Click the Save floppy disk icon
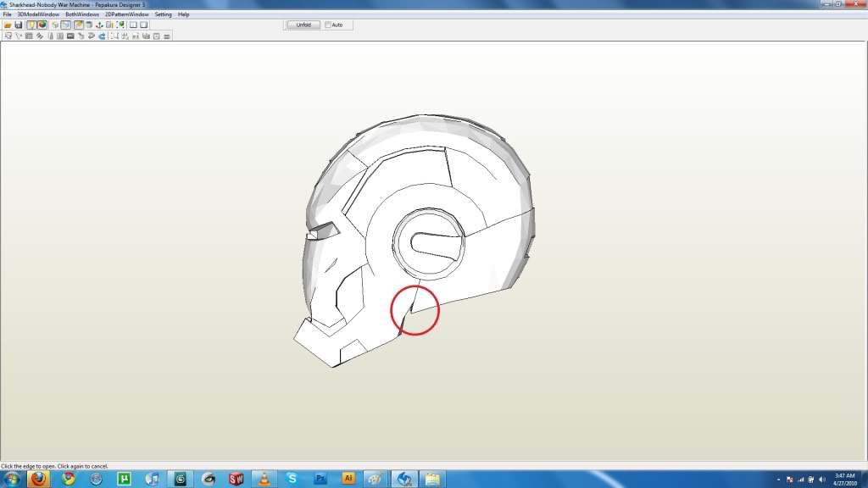The height and width of the screenshot is (488, 868). point(19,25)
